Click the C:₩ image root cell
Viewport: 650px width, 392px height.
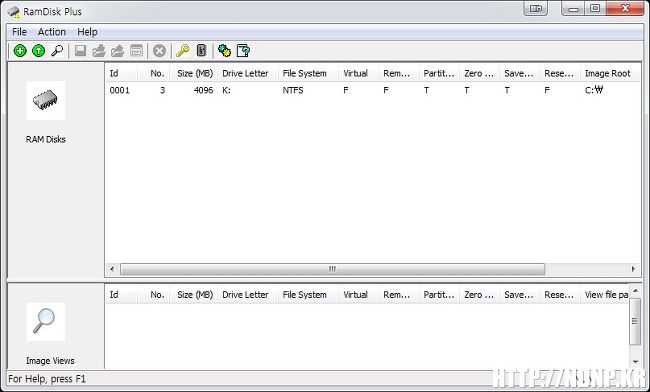pyautogui.click(x=594, y=90)
